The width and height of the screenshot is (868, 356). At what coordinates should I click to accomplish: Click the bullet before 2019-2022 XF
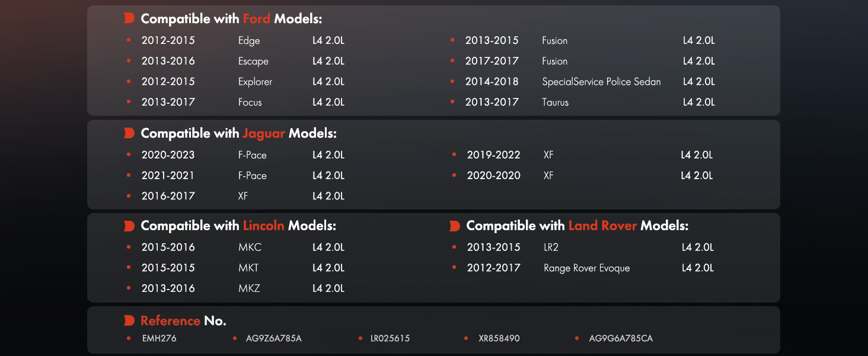(x=454, y=155)
